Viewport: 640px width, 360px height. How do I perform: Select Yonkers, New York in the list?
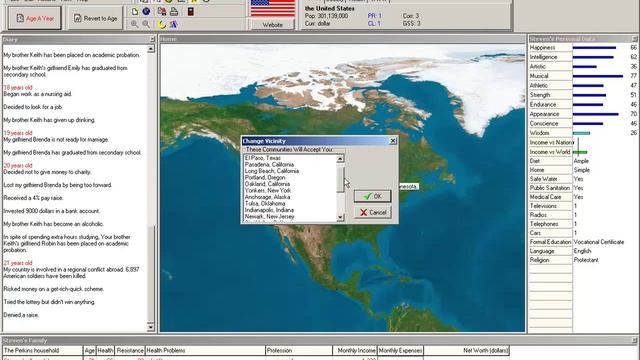point(268,191)
